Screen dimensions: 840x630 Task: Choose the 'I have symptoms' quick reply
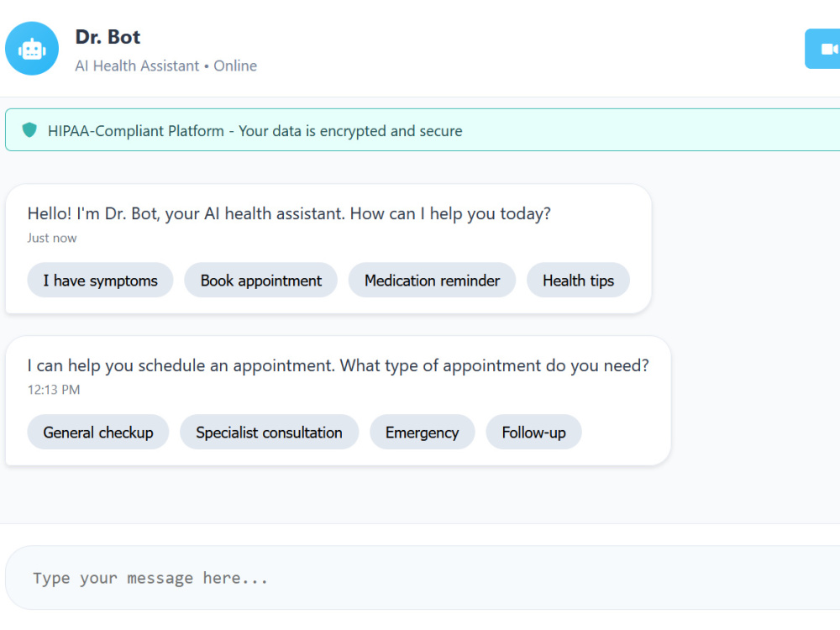click(100, 281)
